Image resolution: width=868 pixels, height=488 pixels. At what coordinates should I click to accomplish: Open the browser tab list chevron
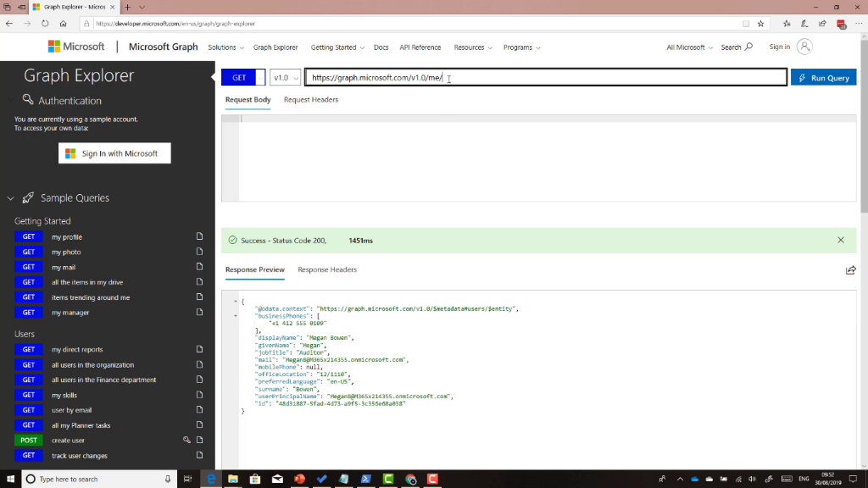pos(142,7)
